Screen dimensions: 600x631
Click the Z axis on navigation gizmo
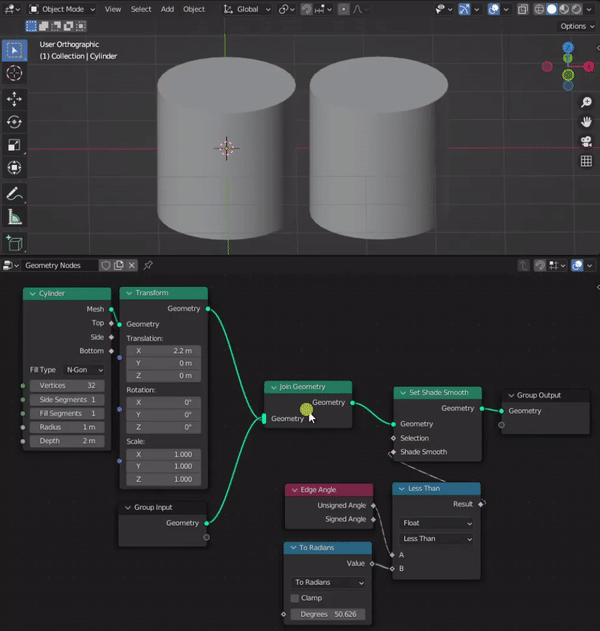point(568,47)
